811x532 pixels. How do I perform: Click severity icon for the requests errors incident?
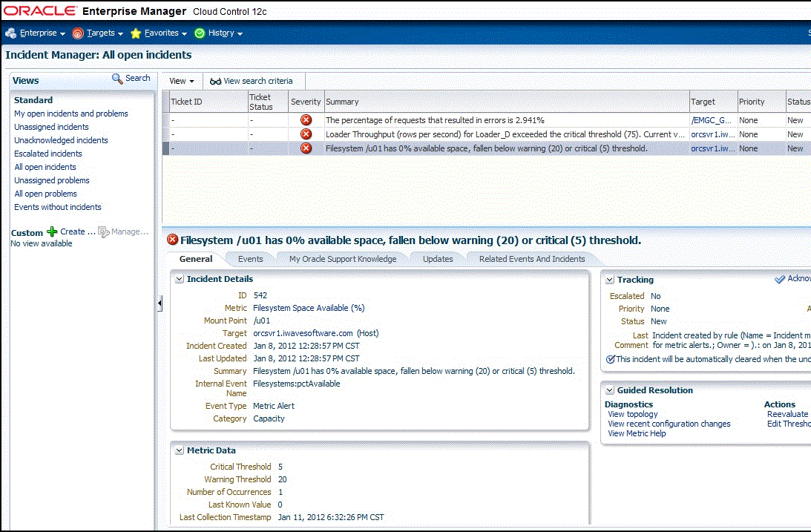pos(306,120)
